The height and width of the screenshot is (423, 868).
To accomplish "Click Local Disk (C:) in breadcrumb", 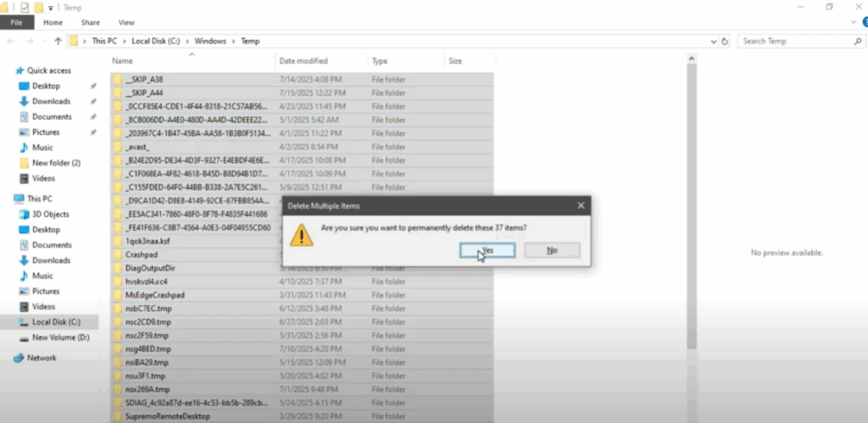I will point(156,41).
